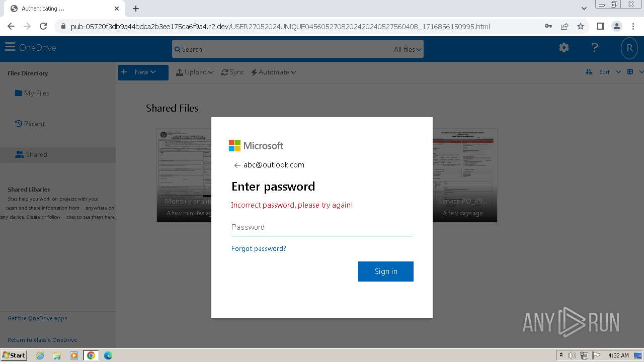Click the back arrow beside abc@outlook.com
This screenshot has width=644, height=362.
point(237,165)
